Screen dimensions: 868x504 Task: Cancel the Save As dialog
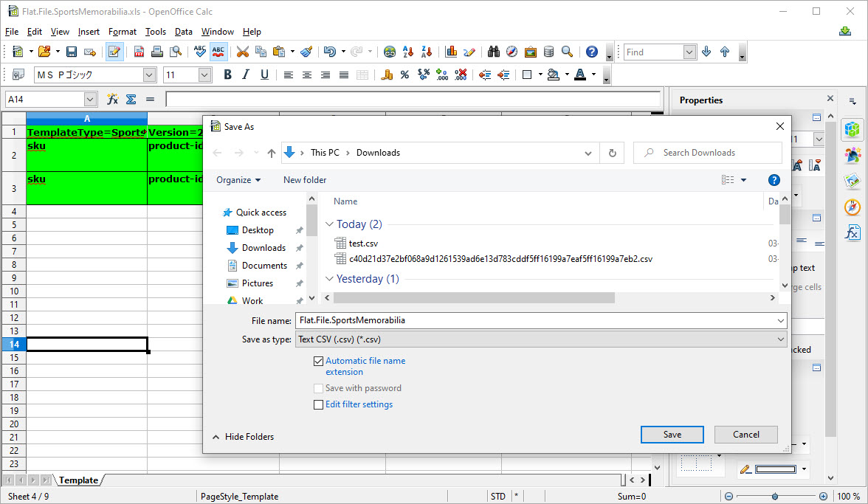[745, 435]
